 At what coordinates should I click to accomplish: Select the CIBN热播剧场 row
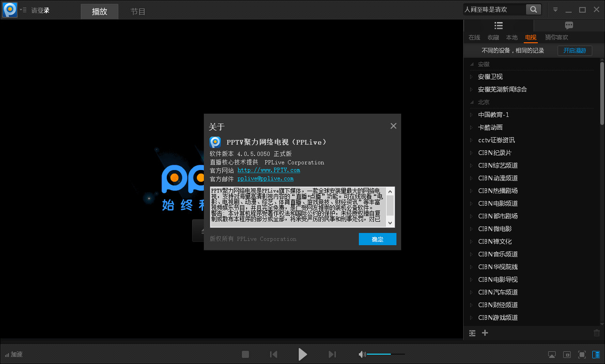(x=531, y=191)
